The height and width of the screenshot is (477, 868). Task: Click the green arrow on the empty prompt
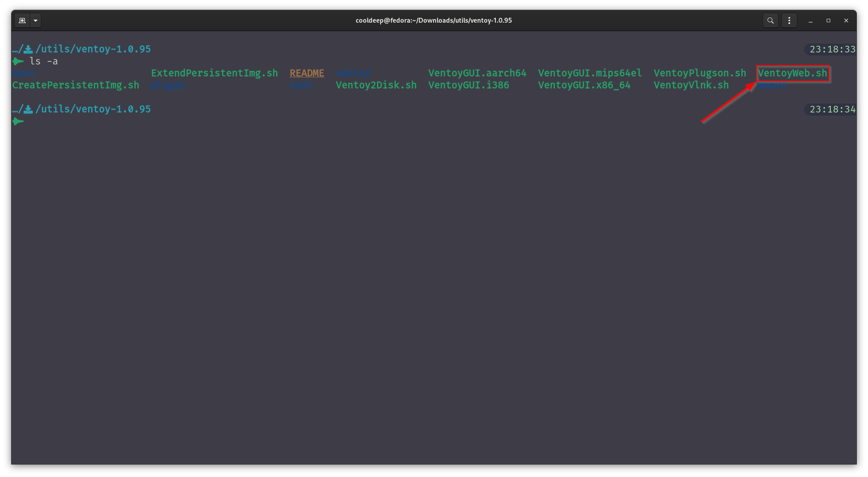18,121
